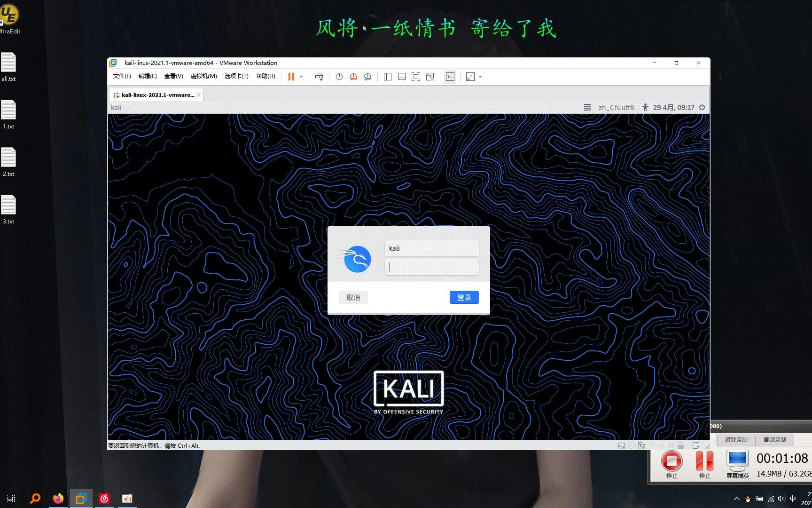Screen dimensions: 812x508
Task: Open Firefox from the taskbar
Action: [58, 498]
